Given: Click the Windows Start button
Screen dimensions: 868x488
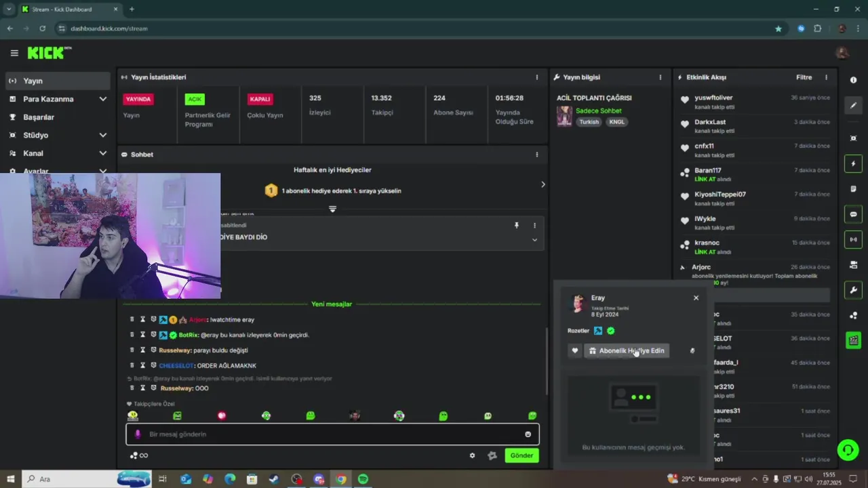Looking at the screenshot, I should 11,479.
